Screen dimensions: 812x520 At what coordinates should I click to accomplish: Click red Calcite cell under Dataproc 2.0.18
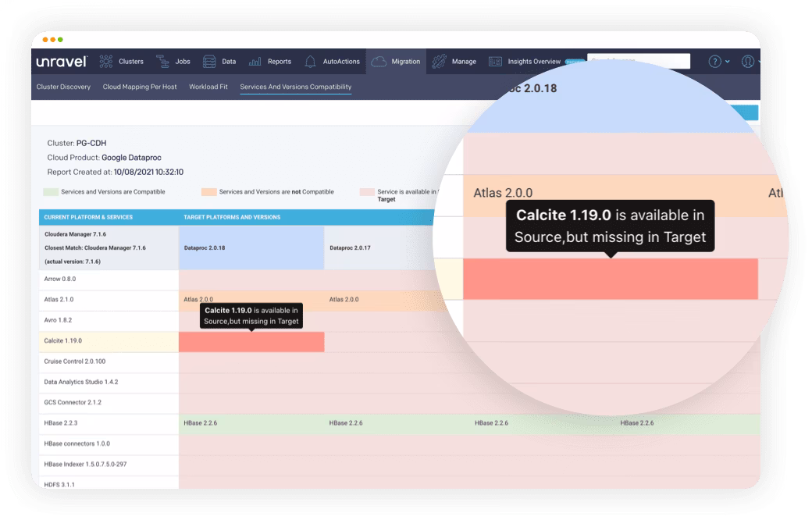coord(251,342)
